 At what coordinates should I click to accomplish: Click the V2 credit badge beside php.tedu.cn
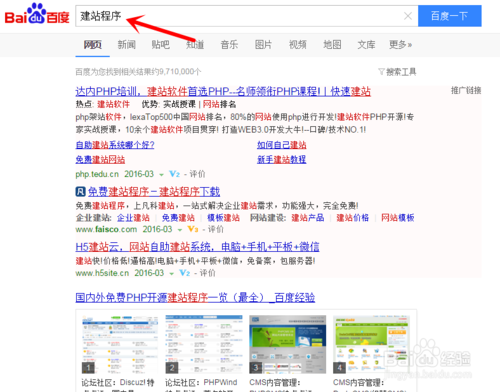[x=175, y=174]
